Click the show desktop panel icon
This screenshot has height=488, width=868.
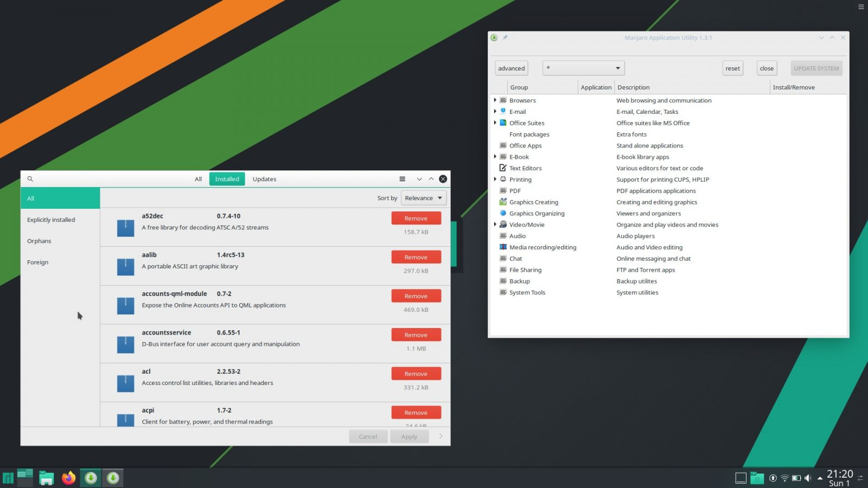coord(741,478)
